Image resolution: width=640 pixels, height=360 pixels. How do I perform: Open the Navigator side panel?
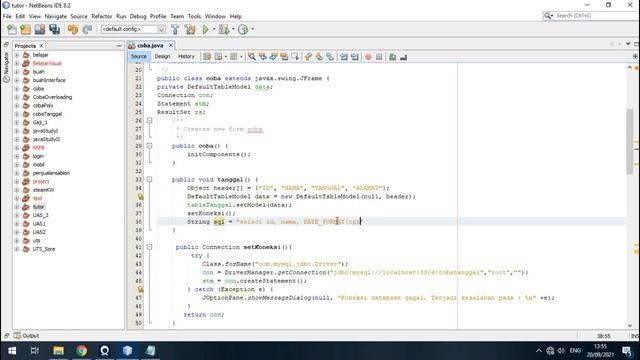(x=6, y=68)
